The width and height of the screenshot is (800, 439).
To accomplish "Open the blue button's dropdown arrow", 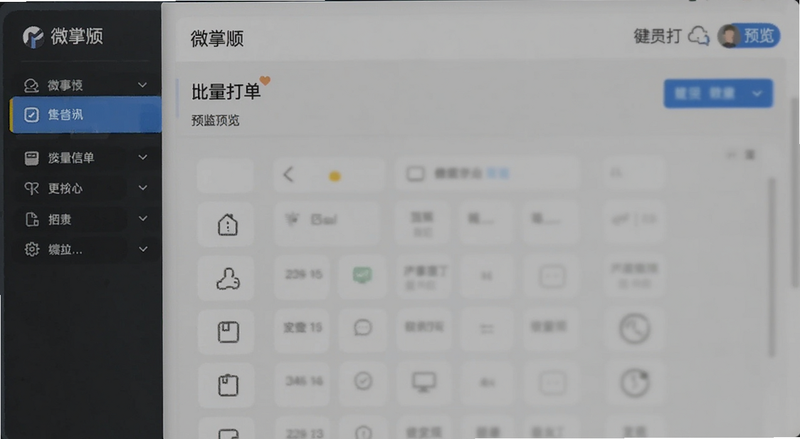I will [x=757, y=93].
